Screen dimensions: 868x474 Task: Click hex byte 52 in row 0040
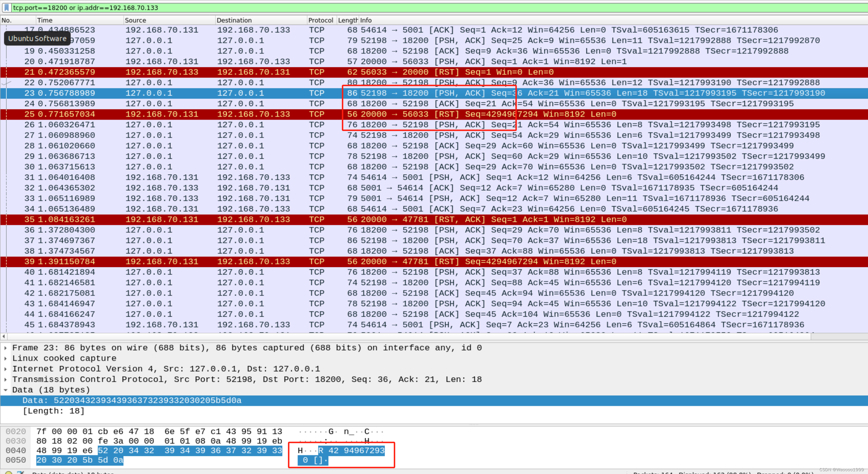(x=103, y=450)
